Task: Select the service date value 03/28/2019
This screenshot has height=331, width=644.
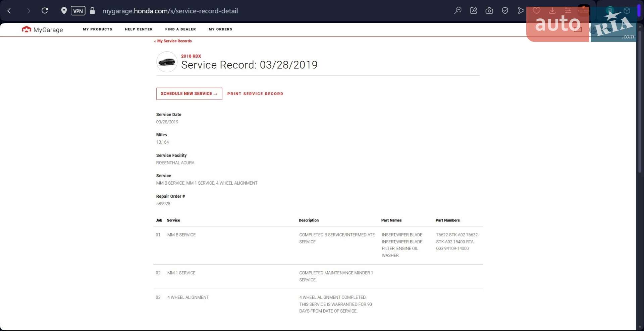Action: [167, 122]
